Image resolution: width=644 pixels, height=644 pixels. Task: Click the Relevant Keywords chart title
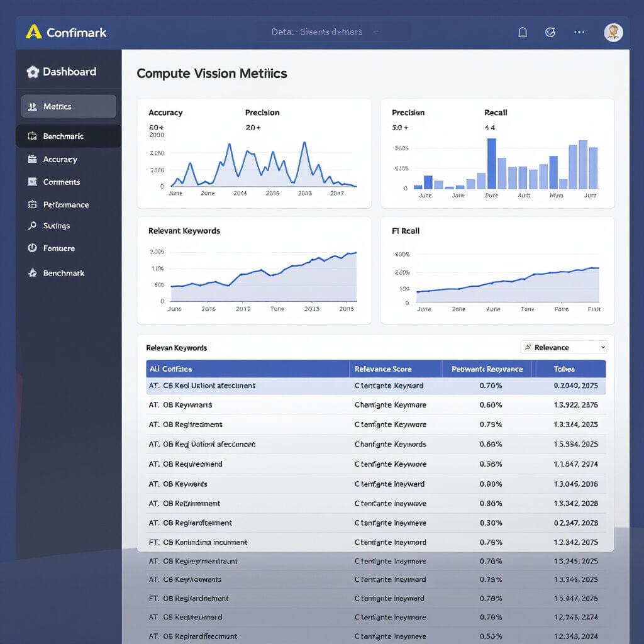pos(184,231)
